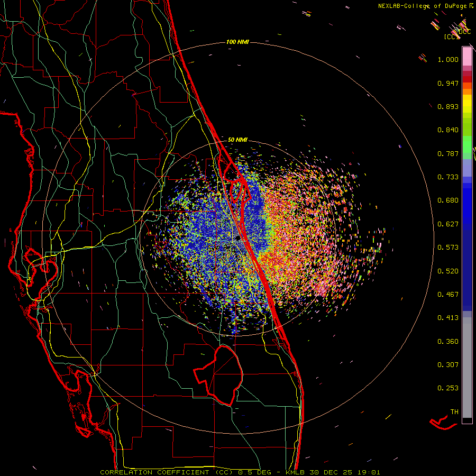Viewport: 476px width, 476px height.
Task: Select the 0.467 legend value
Action: 448,295
